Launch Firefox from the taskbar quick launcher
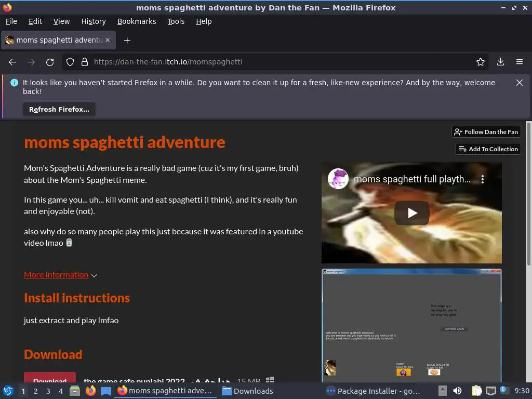The width and height of the screenshot is (532, 399). [x=90, y=391]
